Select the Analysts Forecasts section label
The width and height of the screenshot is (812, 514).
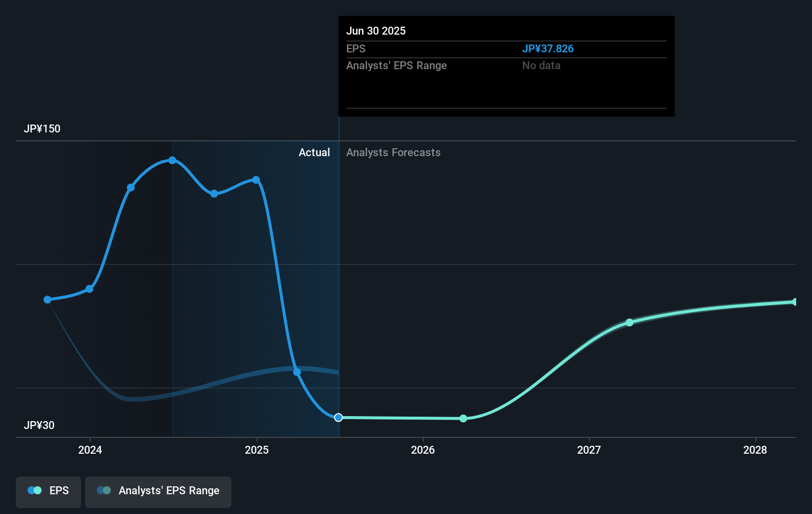393,153
